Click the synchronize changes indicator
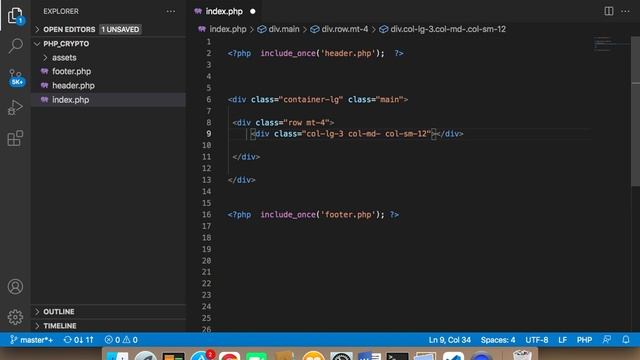 tap(78, 340)
